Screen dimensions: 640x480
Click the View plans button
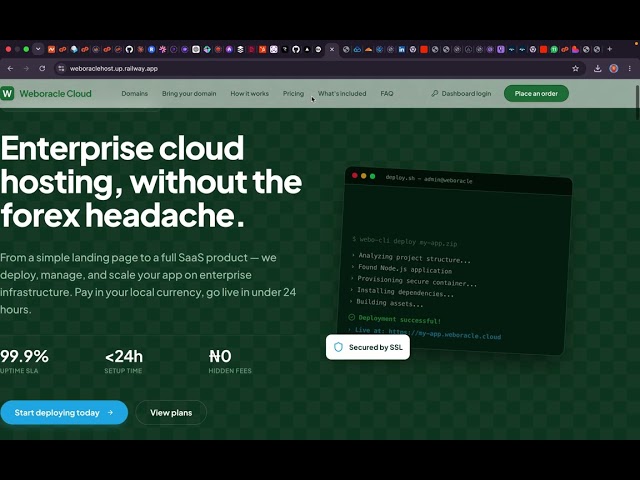coord(171,413)
